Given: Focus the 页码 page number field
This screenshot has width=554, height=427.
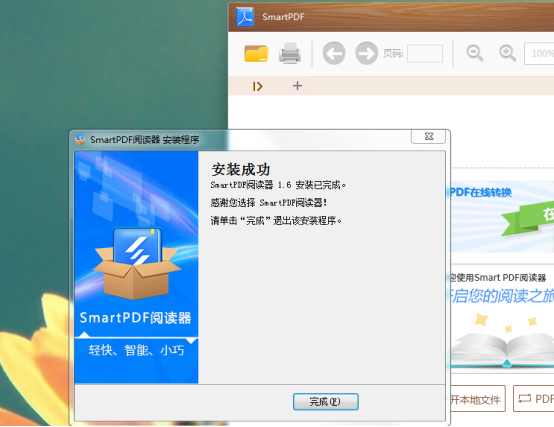Looking at the screenshot, I should 425,54.
